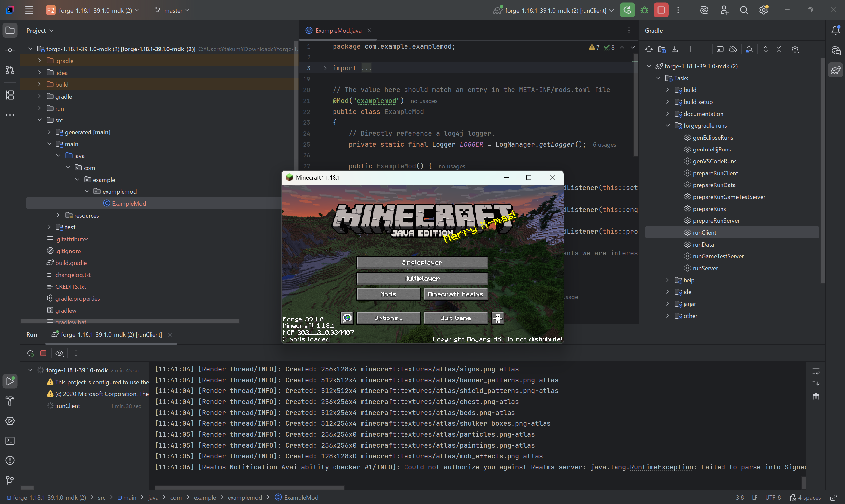The width and height of the screenshot is (845, 504).
Task: Open the Search Everywhere icon
Action: pos(744,10)
